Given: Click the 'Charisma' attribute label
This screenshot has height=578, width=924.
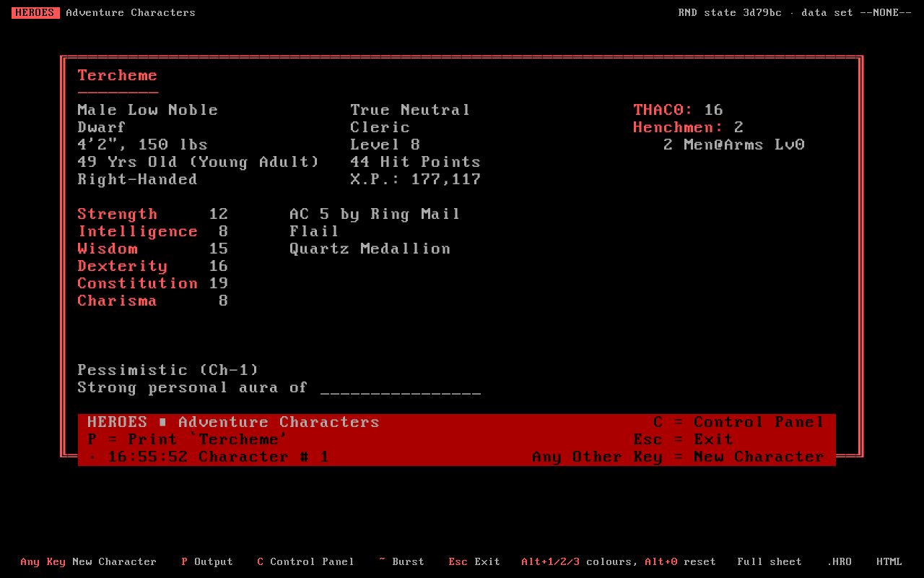Looking at the screenshot, I should [118, 301].
